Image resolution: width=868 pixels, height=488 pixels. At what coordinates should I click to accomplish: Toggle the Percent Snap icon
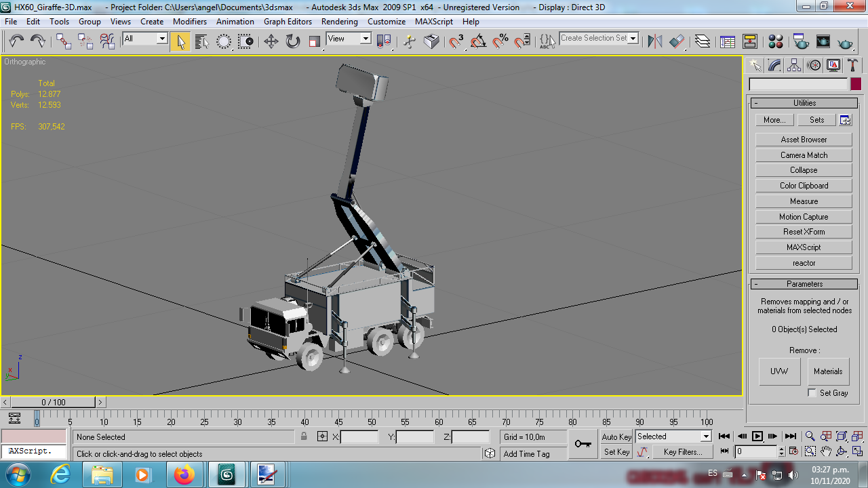pos(500,41)
